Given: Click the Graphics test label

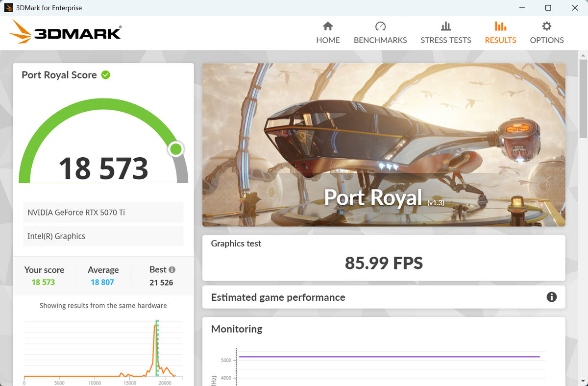Looking at the screenshot, I should point(236,243).
